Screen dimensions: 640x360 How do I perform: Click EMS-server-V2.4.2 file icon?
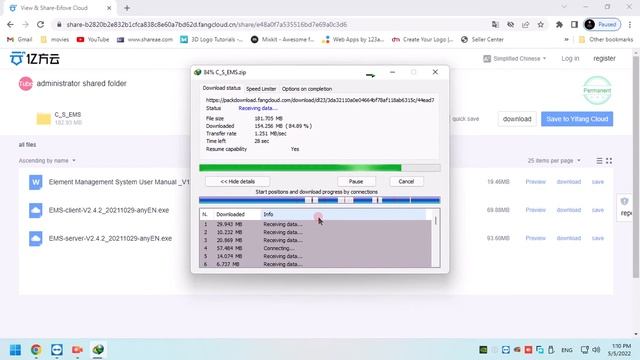point(36,238)
